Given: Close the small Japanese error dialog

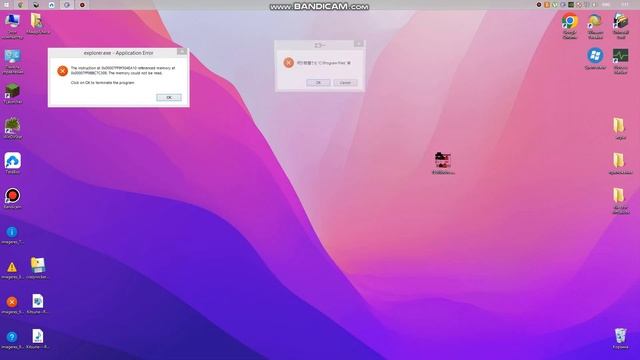Looking at the screenshot, I should (358, 44).
